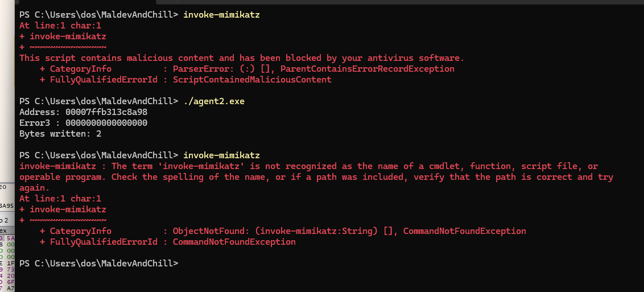Click the Hex column header behind the terminal
This screenshot has width=644, height=292.
(x=4, y=230)
